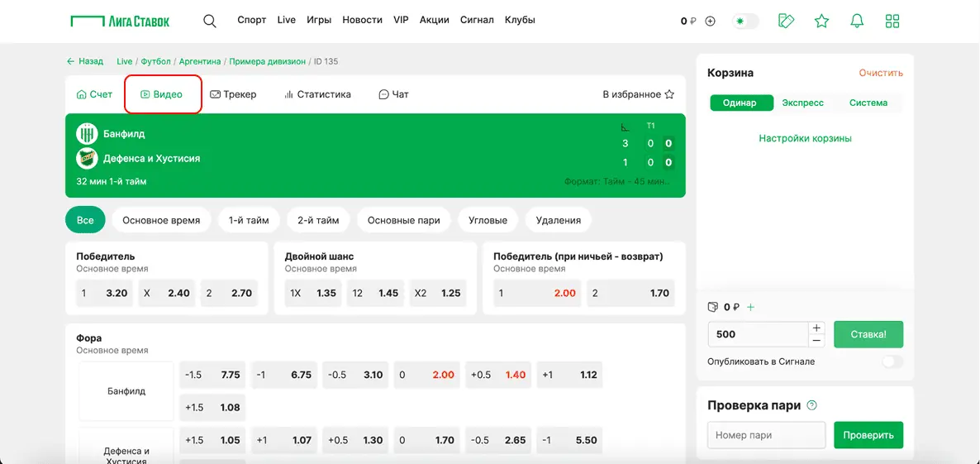Switch to the Видео tab
The height and width of the screenshot is (464, 980).
coord(162,94)
